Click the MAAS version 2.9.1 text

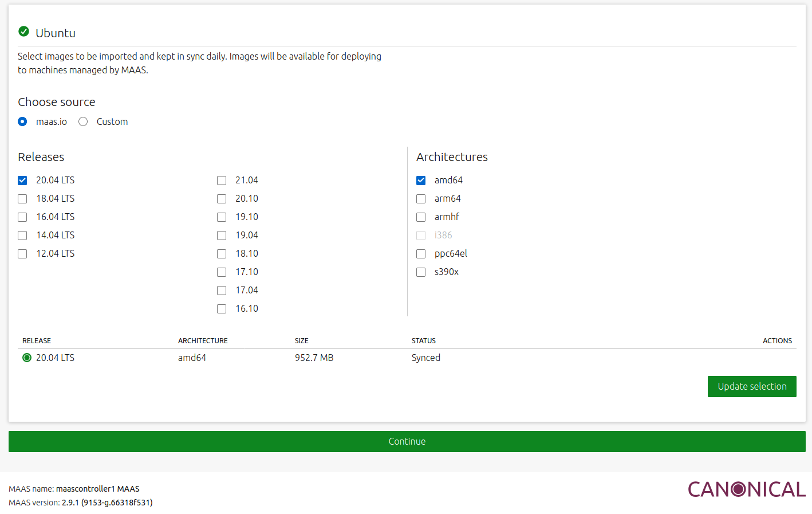(81, 503)
